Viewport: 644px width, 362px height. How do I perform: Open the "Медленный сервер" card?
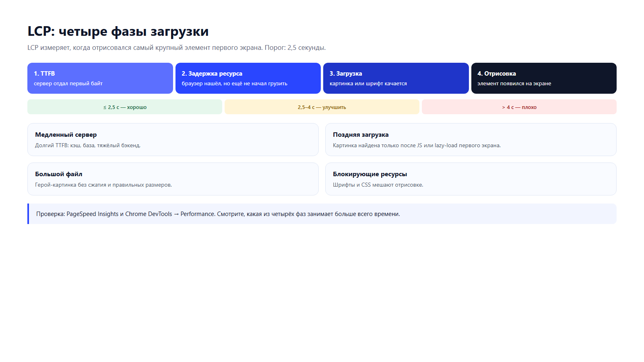tap(173, 140)
